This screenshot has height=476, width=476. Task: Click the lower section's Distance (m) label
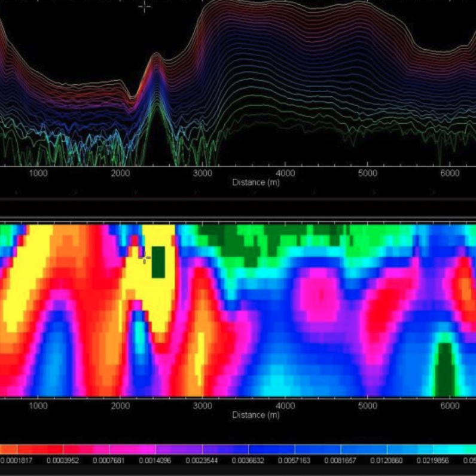tap(255, 415)
